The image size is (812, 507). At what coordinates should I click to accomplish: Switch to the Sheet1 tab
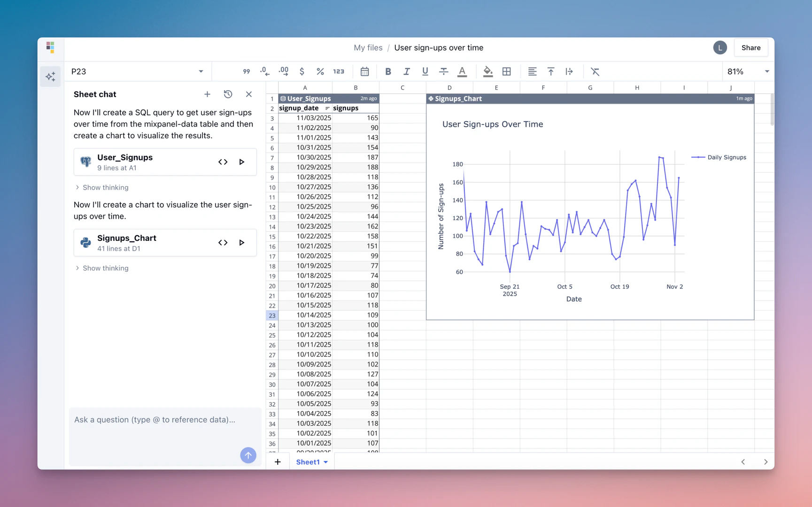(308, 461)
